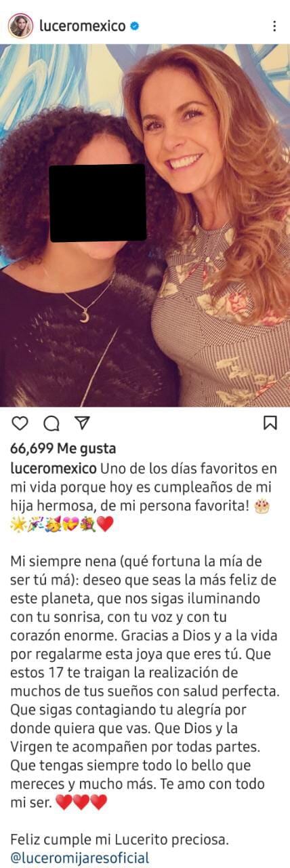Click the crescent moon necklace pendant in the photo

pos(85,315)
